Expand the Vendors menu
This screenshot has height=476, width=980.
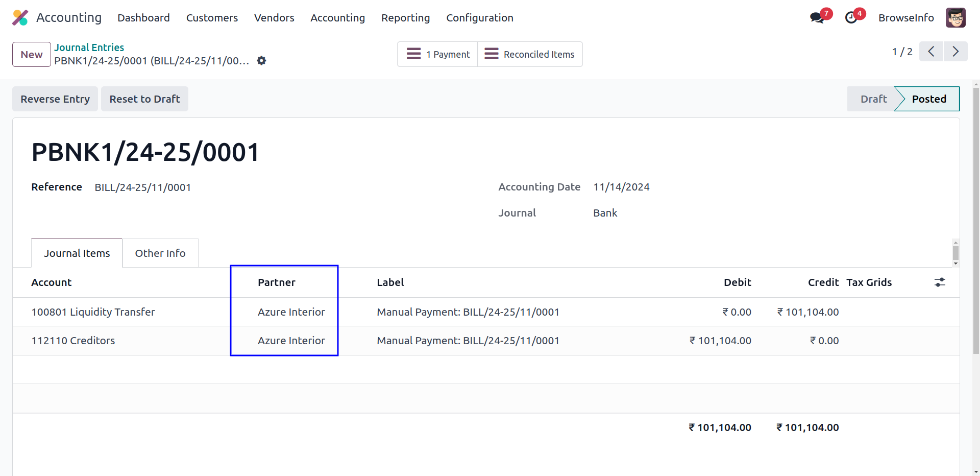click(274, 18)
